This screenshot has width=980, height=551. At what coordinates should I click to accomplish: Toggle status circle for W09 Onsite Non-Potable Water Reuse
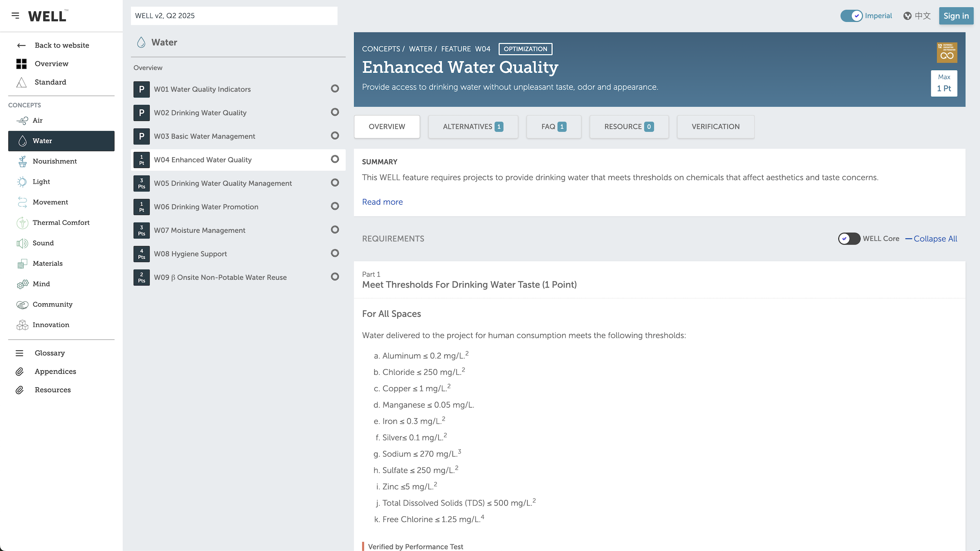tap(335, 277)
